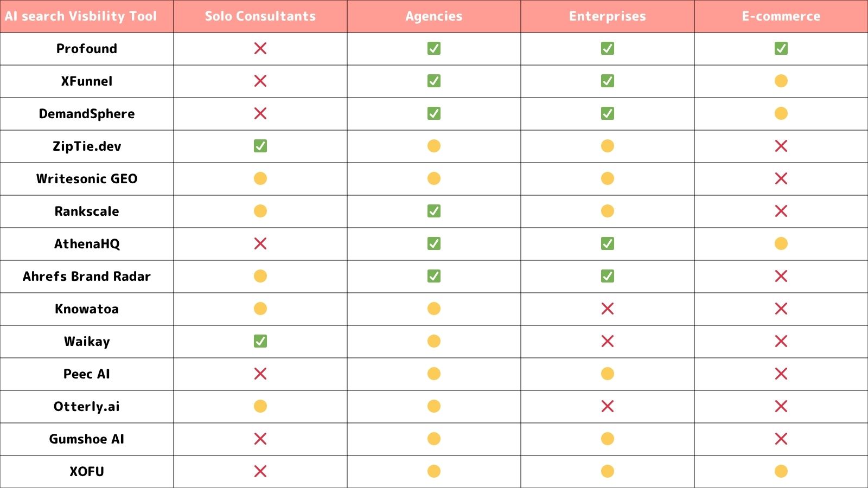868x488 pixels.
Task: Click green checkmark for AthenaHQ Enterprises
Action: coord(608,243)
